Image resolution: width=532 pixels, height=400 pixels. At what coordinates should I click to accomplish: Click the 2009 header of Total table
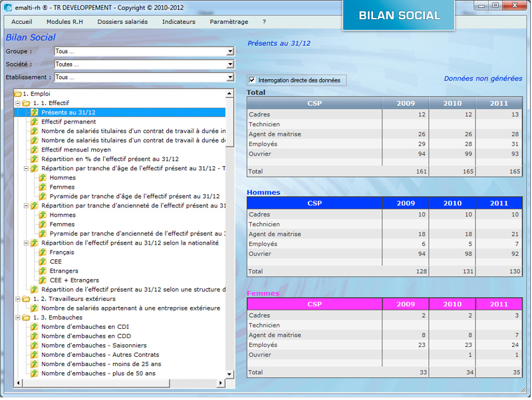point(406,103)
